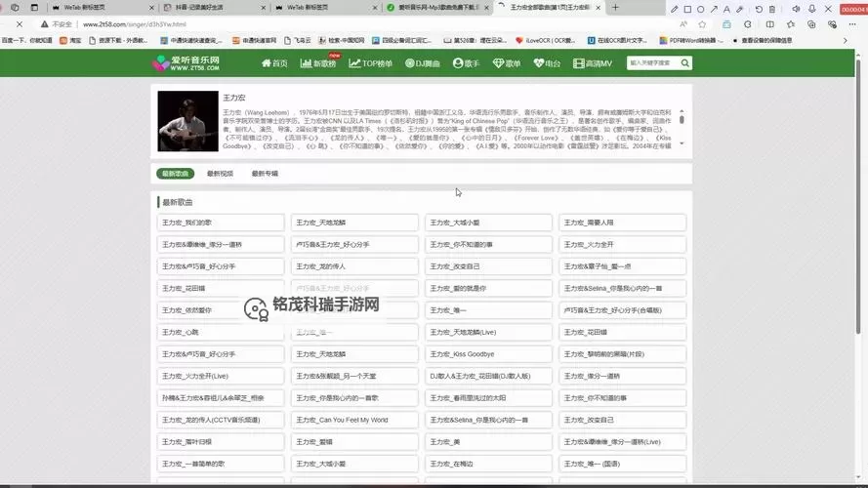Screen dimensions: 868x488
Task: Select the pen annotation tool
Action: (674, 9)
